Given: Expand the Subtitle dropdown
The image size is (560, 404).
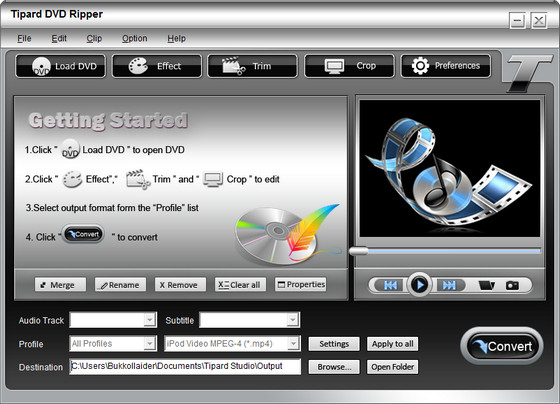Looking at the screenshot, I should [x=293, y=320].
